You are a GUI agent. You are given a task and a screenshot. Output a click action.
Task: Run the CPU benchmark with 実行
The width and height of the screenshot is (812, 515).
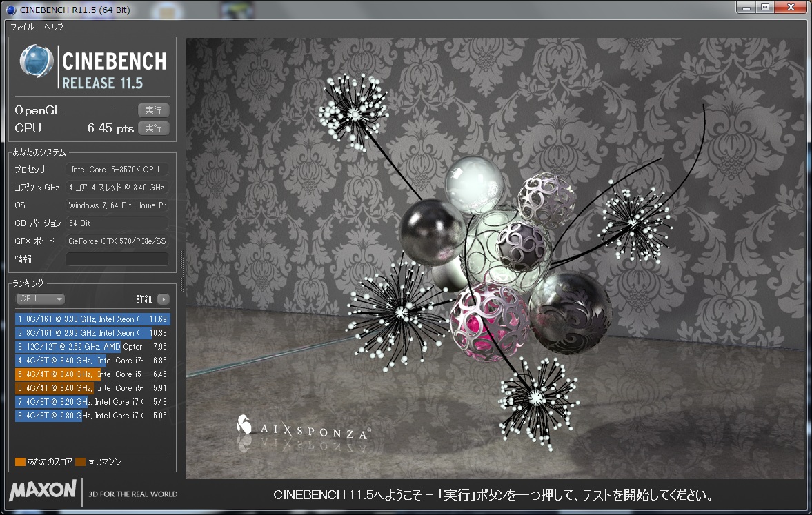tap(153, 128)
